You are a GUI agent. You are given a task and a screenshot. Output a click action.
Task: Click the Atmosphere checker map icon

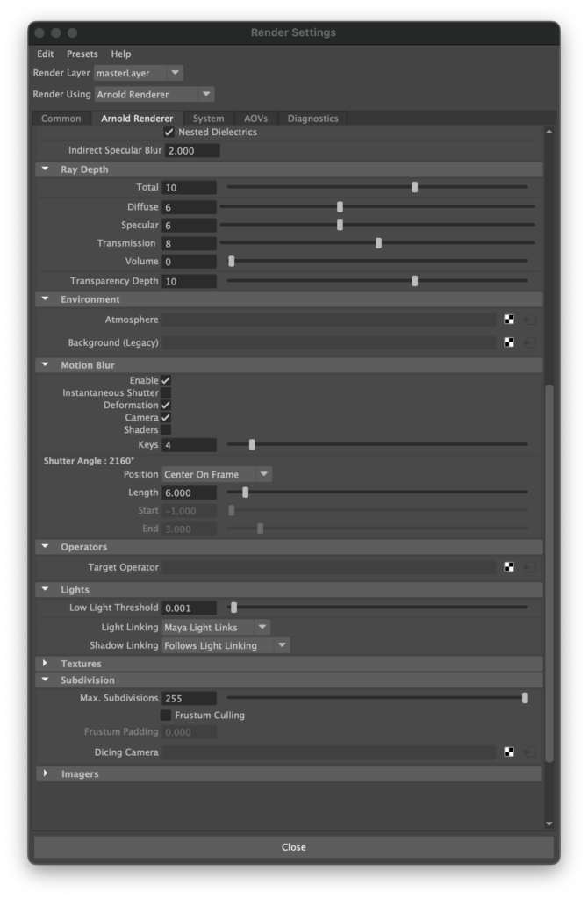509,320
